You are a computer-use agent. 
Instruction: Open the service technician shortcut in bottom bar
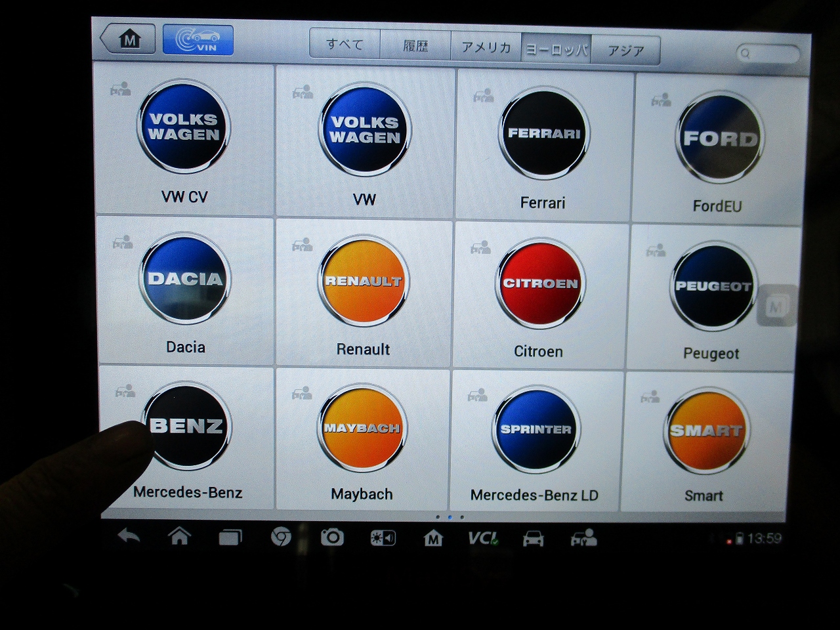pyautogui.click(x=583, y=539)
